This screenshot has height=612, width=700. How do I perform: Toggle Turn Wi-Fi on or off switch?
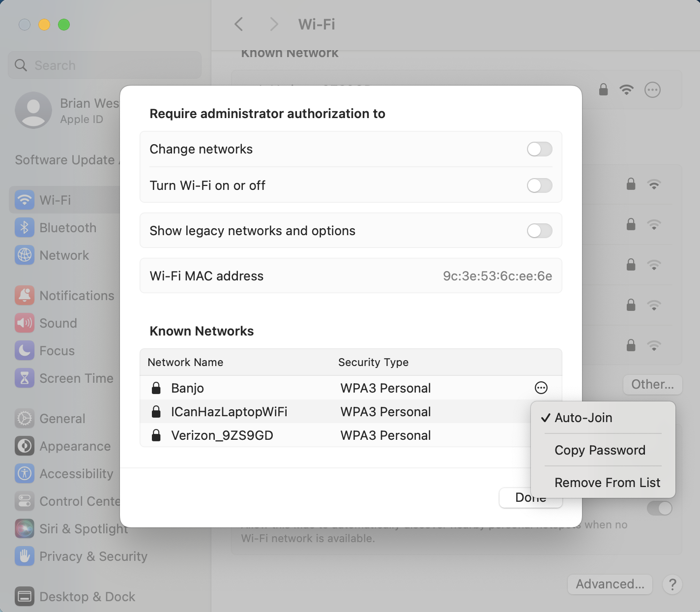point(539,185)
